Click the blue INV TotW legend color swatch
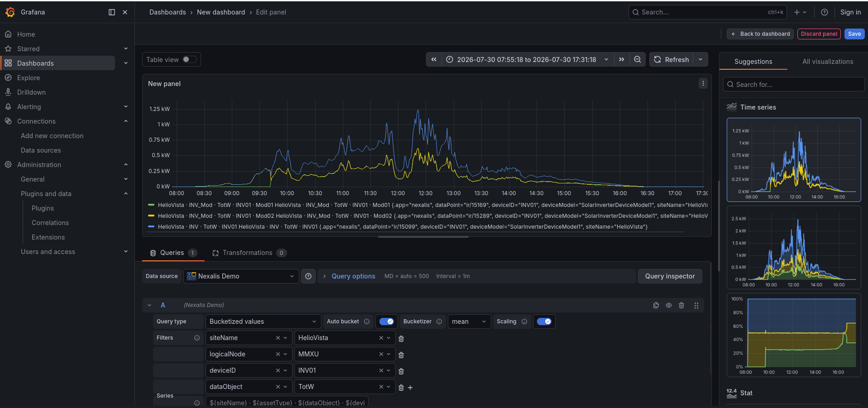This screenshot has height=408, width=868. click(151, 227)
